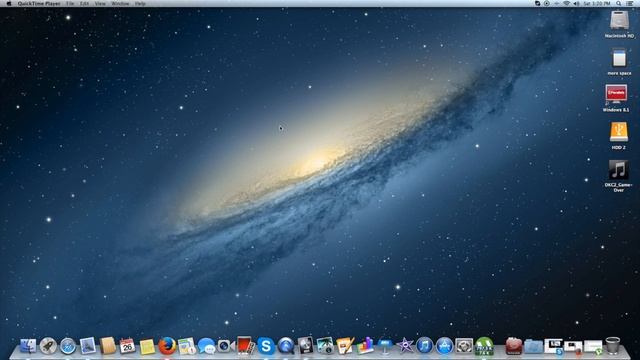Open Photo Booth red curtain icon

click(x=245, y=346)
